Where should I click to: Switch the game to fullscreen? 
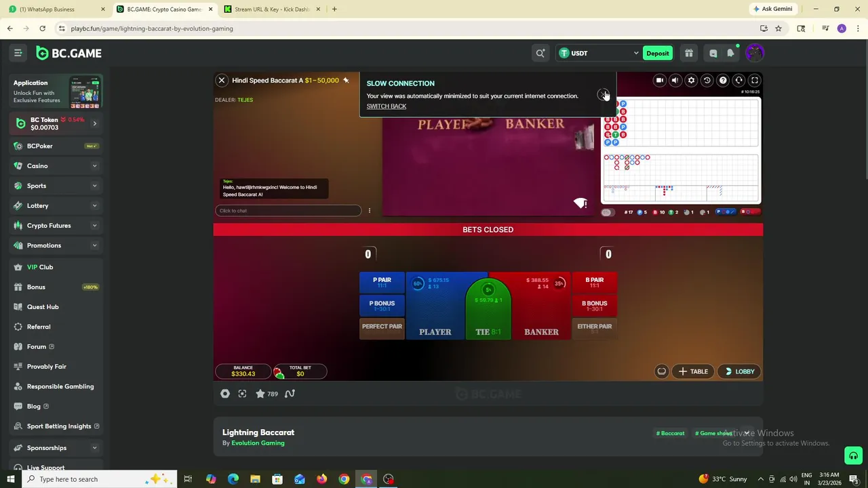click(x=754, y=80)
